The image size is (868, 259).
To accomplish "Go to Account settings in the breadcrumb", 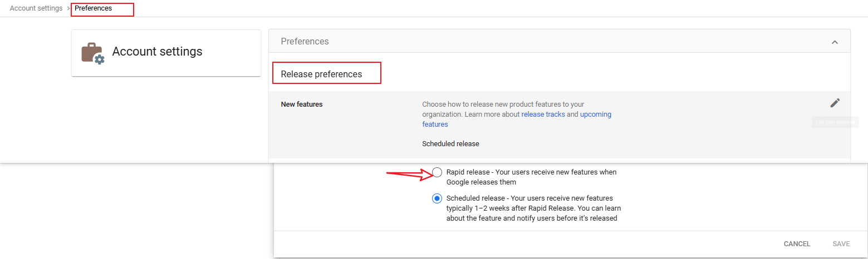I will (36, 9).
